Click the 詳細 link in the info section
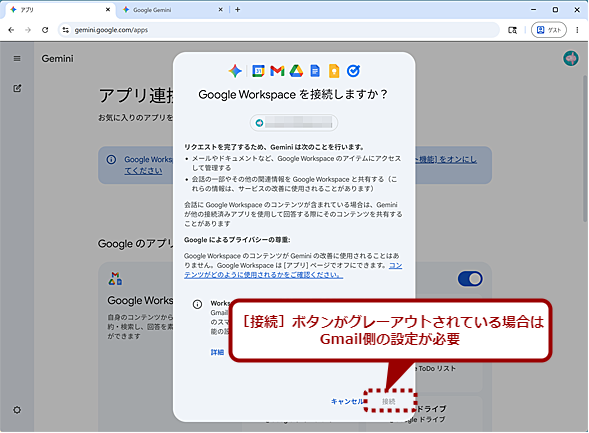 (217, 352)
